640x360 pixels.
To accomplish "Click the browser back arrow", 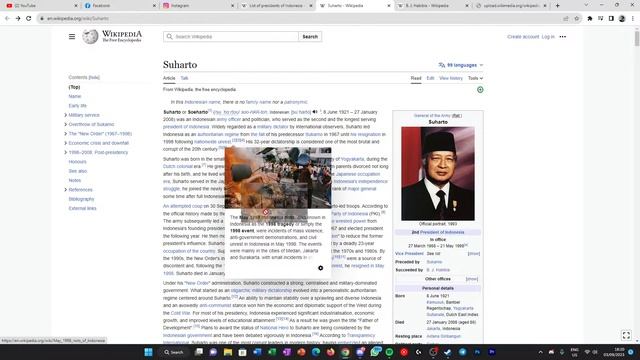I will tap(7, 18).
